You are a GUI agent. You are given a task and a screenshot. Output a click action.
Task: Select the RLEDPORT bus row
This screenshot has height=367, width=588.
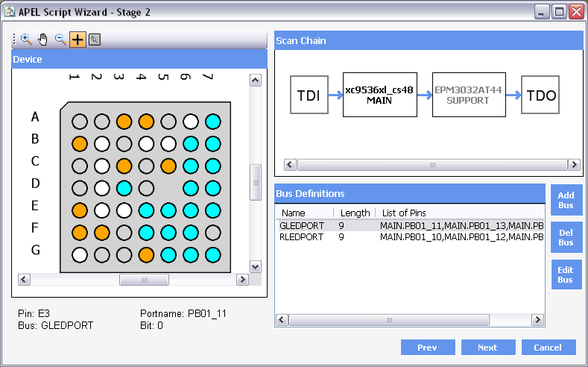[301, 237]
